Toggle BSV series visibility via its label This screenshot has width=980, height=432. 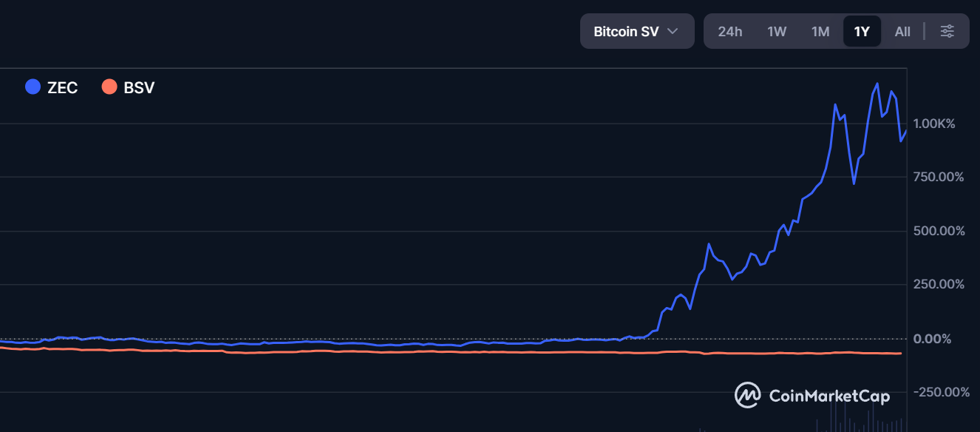(139, 87)
